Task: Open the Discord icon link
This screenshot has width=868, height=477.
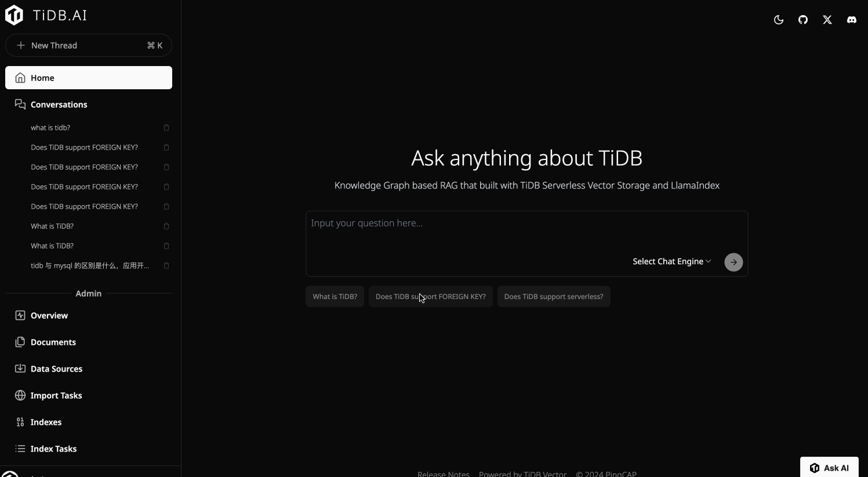Action: point(851,20)
